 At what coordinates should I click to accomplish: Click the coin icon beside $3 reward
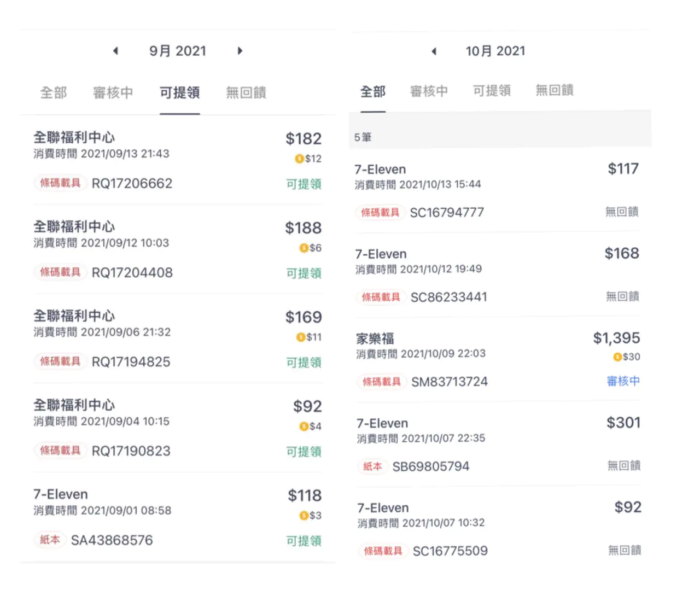pos(304,516)
